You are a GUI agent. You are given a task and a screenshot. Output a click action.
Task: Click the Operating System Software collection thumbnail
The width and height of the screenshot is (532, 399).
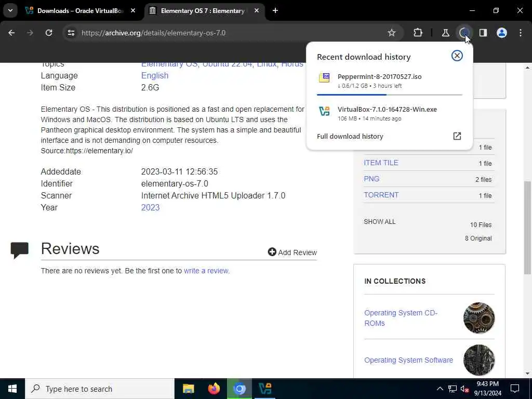(x=478, y=360)
